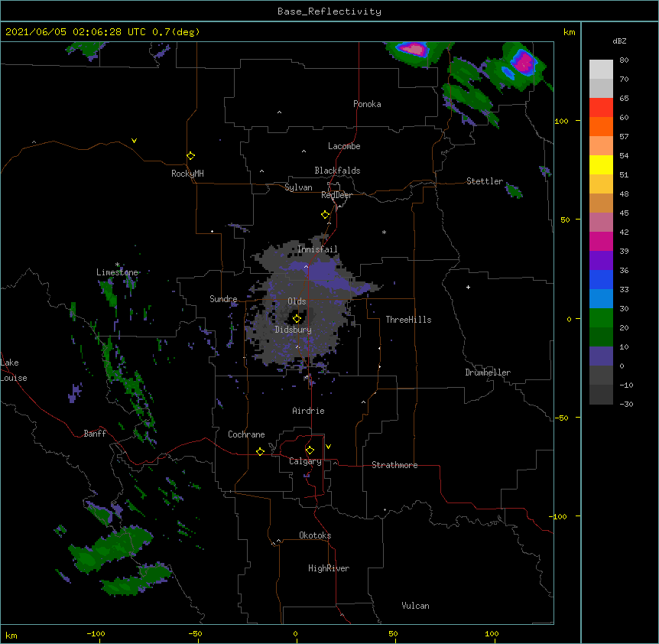Click the Cochrane city label
The image size is (659, 644).
pyautogui.click(x=246, y=434)
